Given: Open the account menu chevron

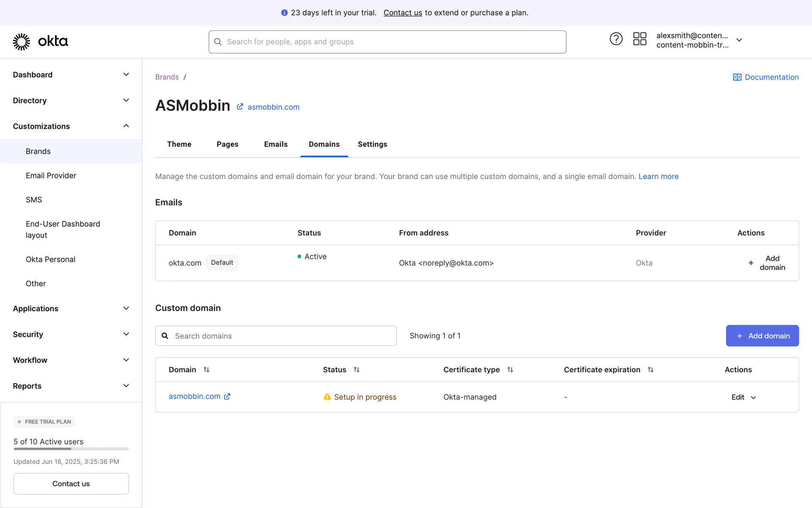Looking at the screenshot, I should point(739,40).
